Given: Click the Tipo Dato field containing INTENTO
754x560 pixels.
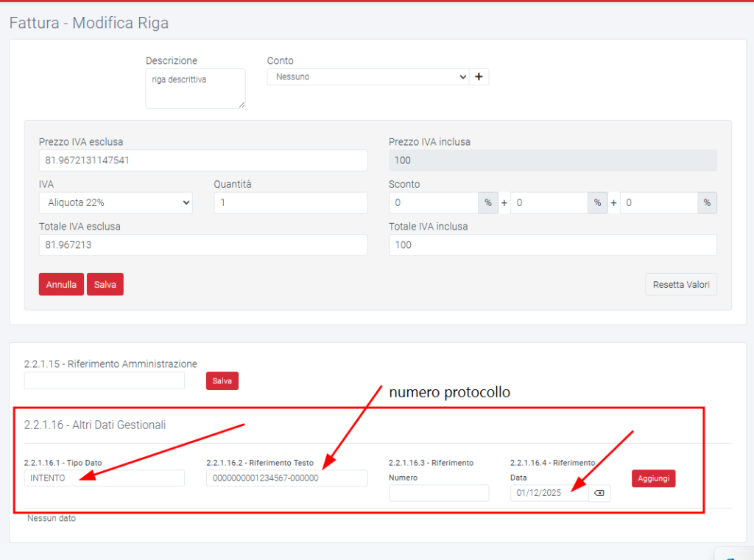Looking at the screenshot, I should click(x=104, y=478).
